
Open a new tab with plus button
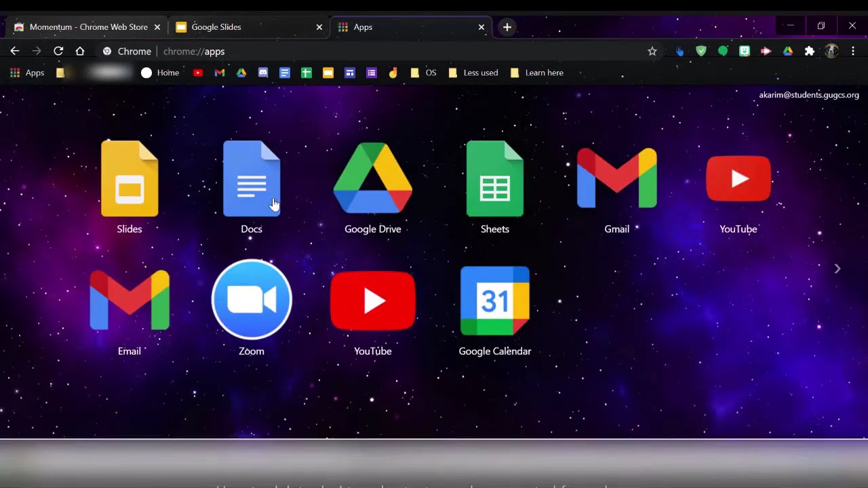[507, 27]
